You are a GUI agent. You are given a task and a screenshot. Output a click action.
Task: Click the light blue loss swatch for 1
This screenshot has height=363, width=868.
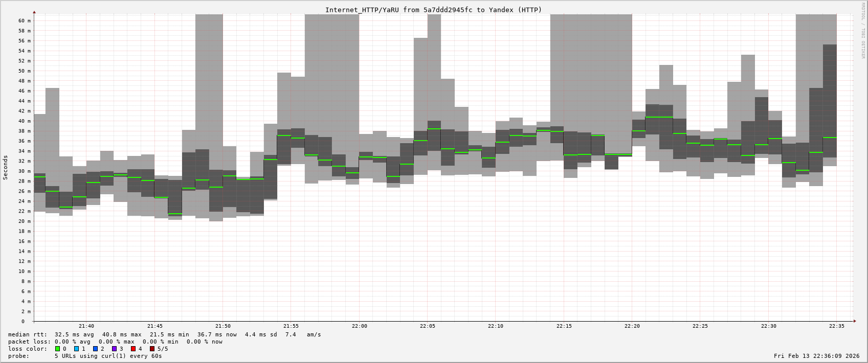tap(76, 349)
